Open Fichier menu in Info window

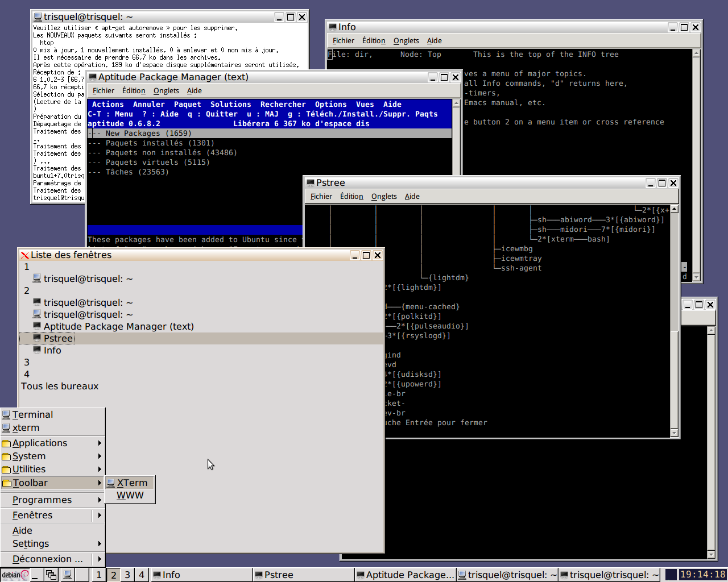[x=344, y=40]
